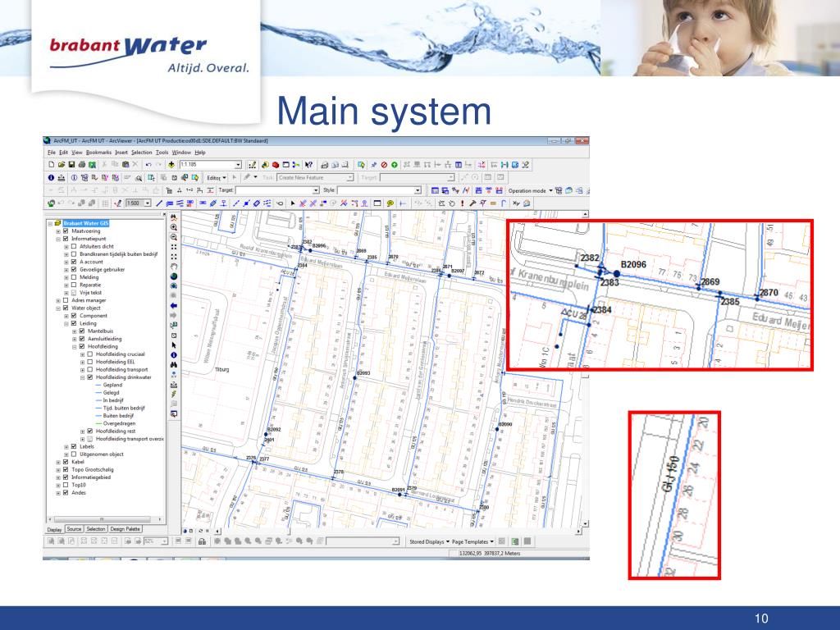Viewport: 840px width, 630px height.
Task: Click the hammer tool icon
Action: 472,203
